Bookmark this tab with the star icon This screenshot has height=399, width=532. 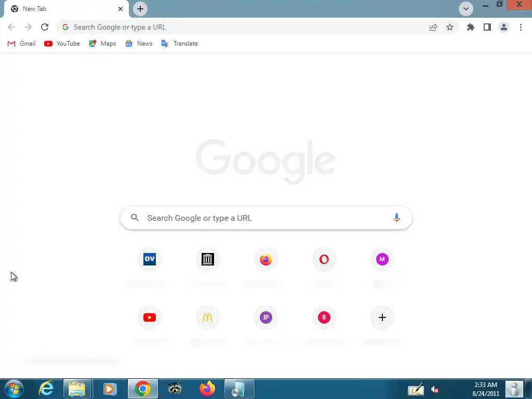coord(450,27)
